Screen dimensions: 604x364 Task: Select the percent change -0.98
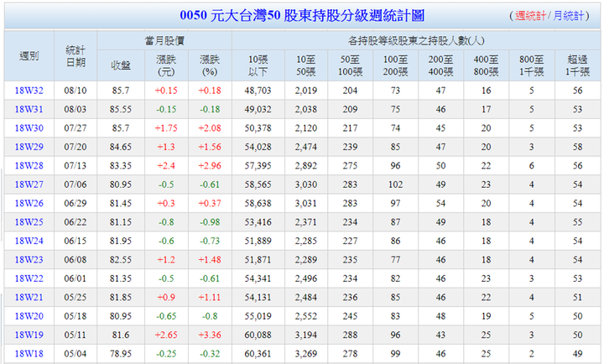(210, 222)
